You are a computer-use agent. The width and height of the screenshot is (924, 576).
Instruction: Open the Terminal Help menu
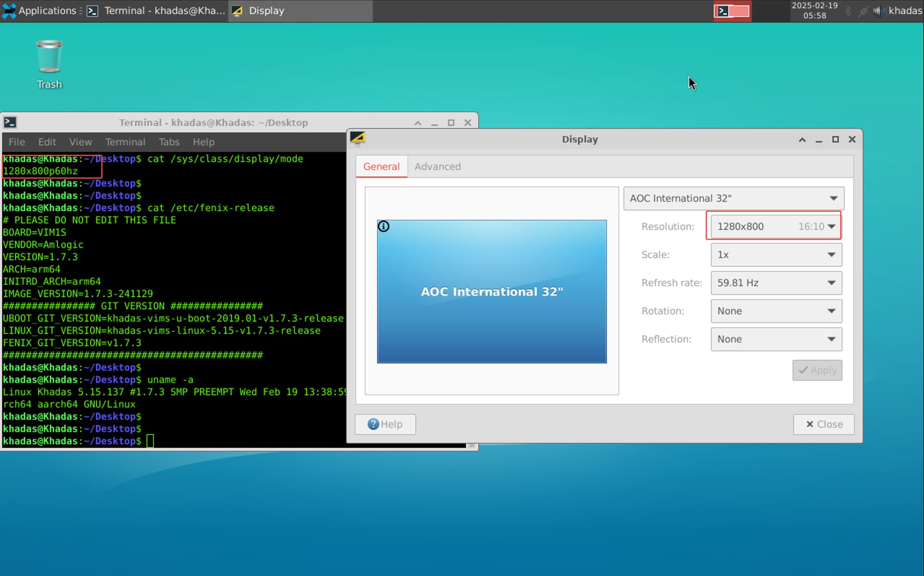click(x=204, y=142)
